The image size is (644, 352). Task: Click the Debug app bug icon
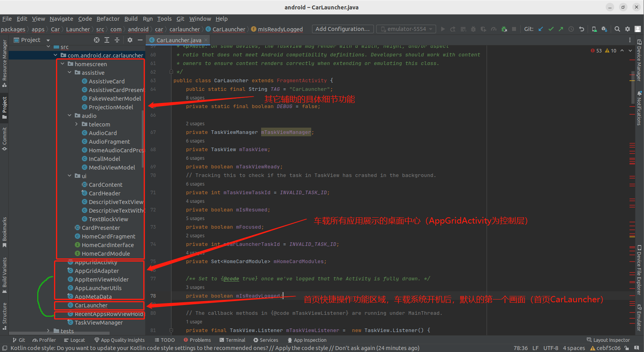[473, 29]
